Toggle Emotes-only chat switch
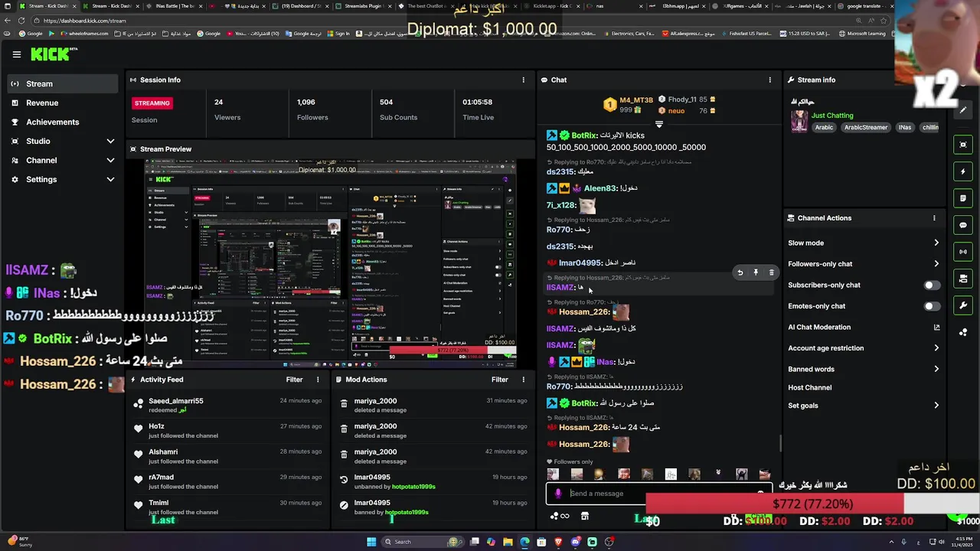Viewport: 980px width, 551px height. click(x=931, y=306)
